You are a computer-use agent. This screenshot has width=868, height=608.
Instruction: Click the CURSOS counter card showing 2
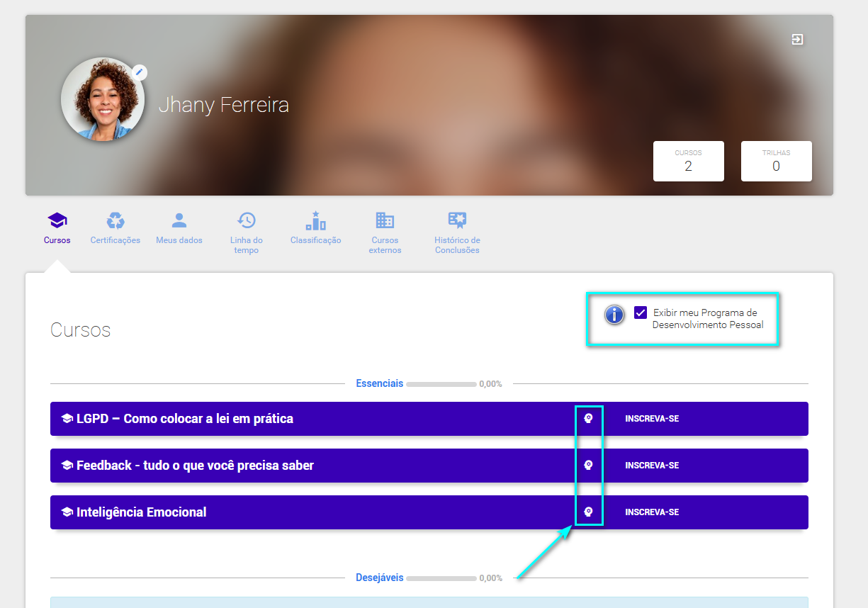tap(689, 162)
